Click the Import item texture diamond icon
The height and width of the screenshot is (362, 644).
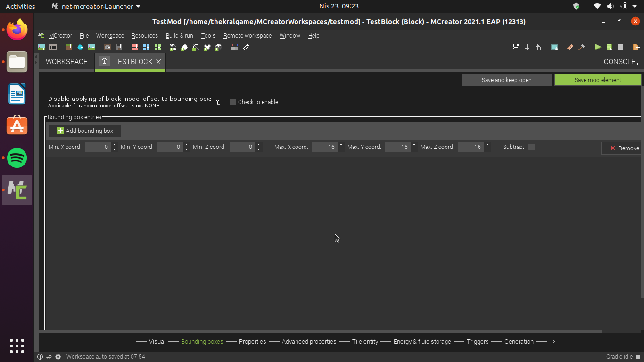pos(80,47)
